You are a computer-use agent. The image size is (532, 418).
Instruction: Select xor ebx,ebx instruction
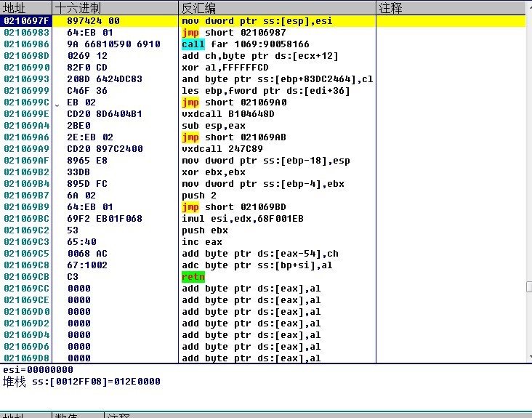(214, 172)
